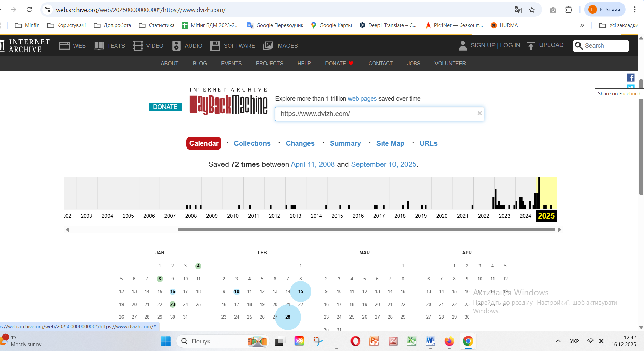Switch to the Changes tab
Viewport: 644px width, 351px height.
tap(300, 143)
